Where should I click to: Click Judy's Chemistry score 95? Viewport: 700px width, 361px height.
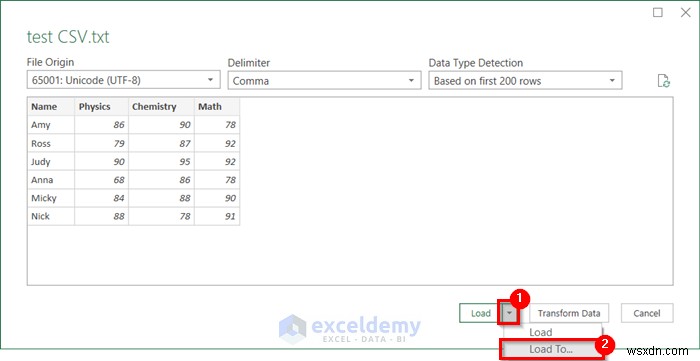pos(161,162)
